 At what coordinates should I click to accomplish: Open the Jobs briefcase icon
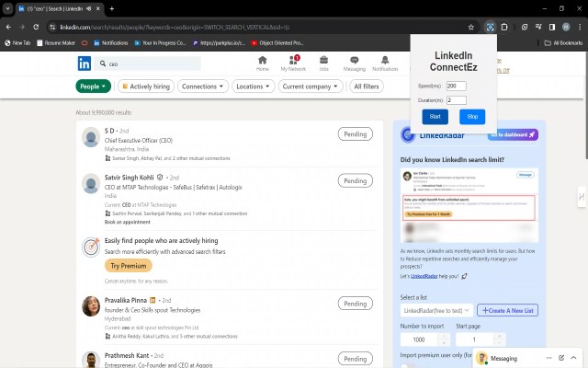323,63
